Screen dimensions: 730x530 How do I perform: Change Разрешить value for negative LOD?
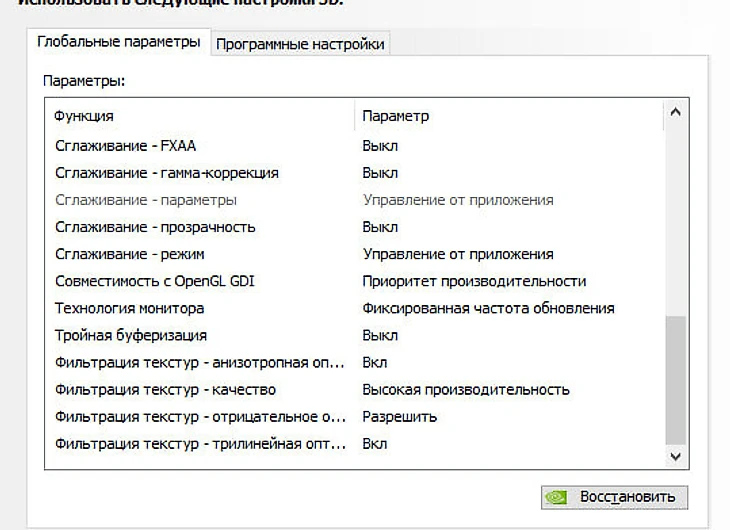pos(399,416)
